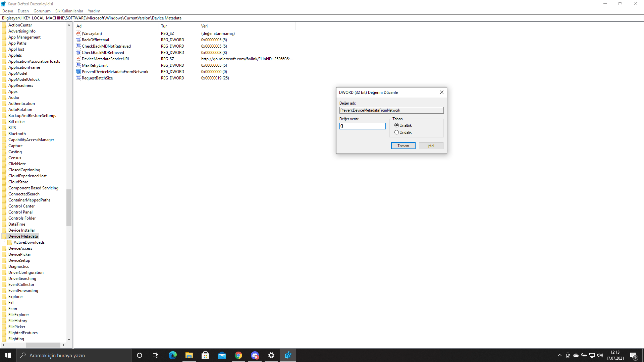Screen dimensions: 644x362
Task: Click the İptal button
Action: coord(431,146)
